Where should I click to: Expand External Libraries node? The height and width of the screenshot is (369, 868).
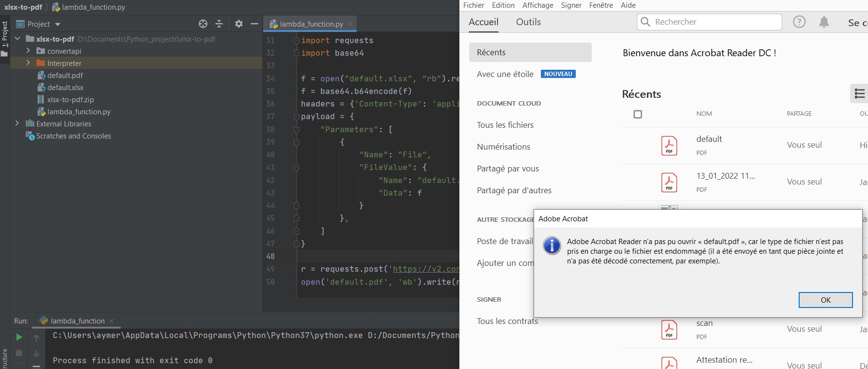(17, 123)
